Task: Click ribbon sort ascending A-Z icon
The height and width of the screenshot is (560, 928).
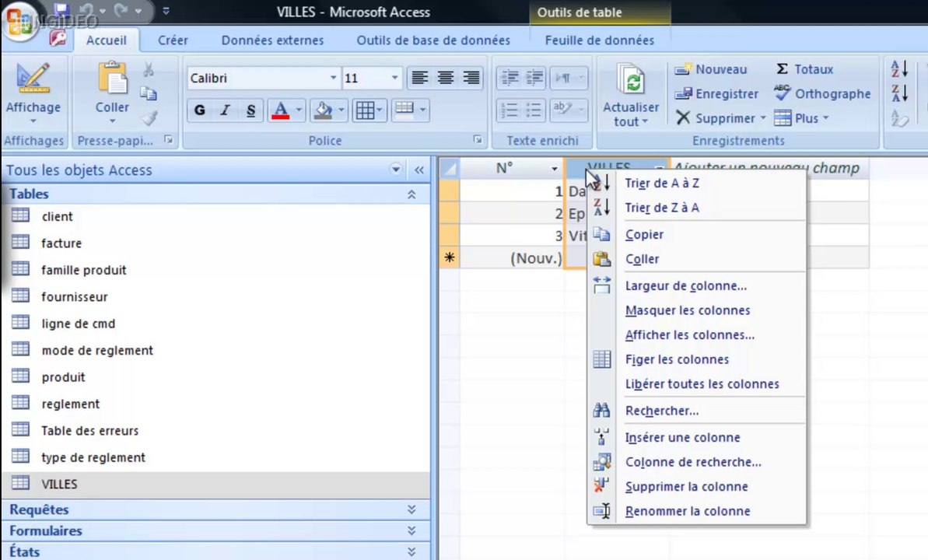Action: (x=899, y=68)
